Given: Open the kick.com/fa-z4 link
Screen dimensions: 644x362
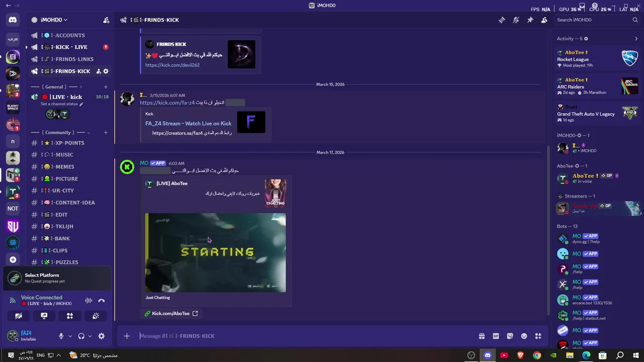Looking at the screenshot, I should click(167, 103).
